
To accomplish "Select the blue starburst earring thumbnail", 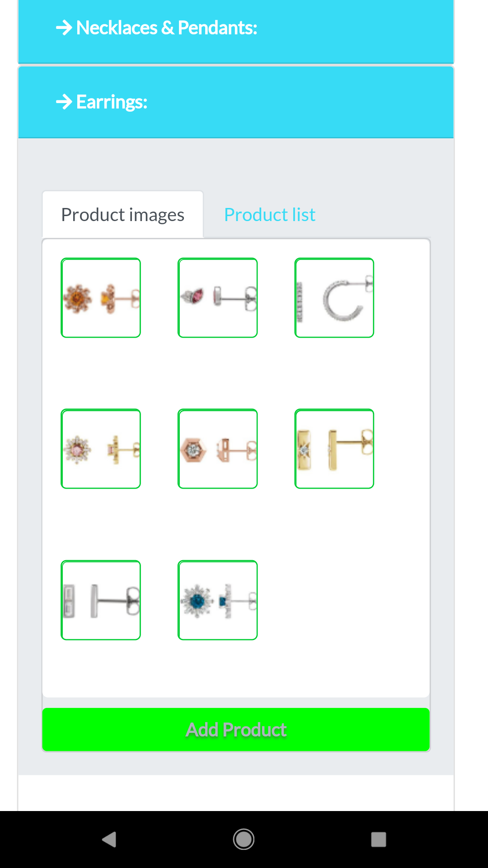I will [x=218, y=600].
